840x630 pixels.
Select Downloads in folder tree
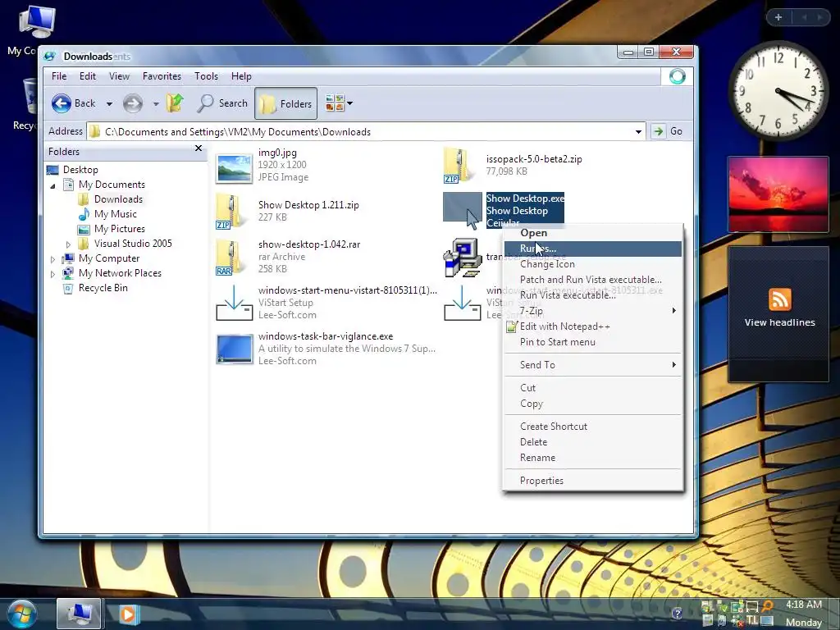point(118,199)
